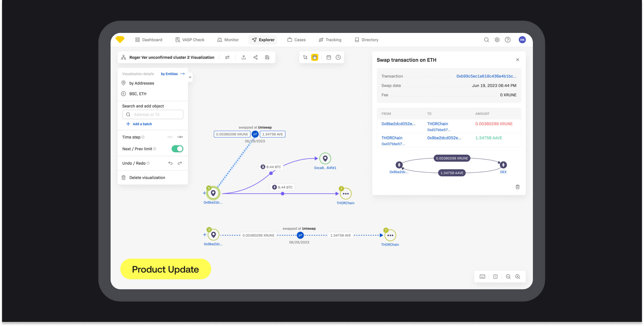Click Undo / Redo info icon
The width and height of the screenshot is (644, 326).
point(148,163)
